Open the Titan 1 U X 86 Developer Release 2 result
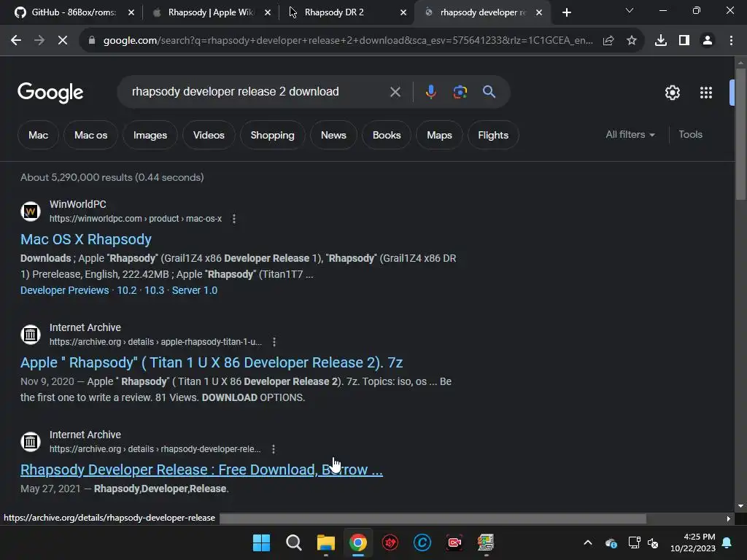This screenshot has height=560, width=747. click(x=212, y=362)
